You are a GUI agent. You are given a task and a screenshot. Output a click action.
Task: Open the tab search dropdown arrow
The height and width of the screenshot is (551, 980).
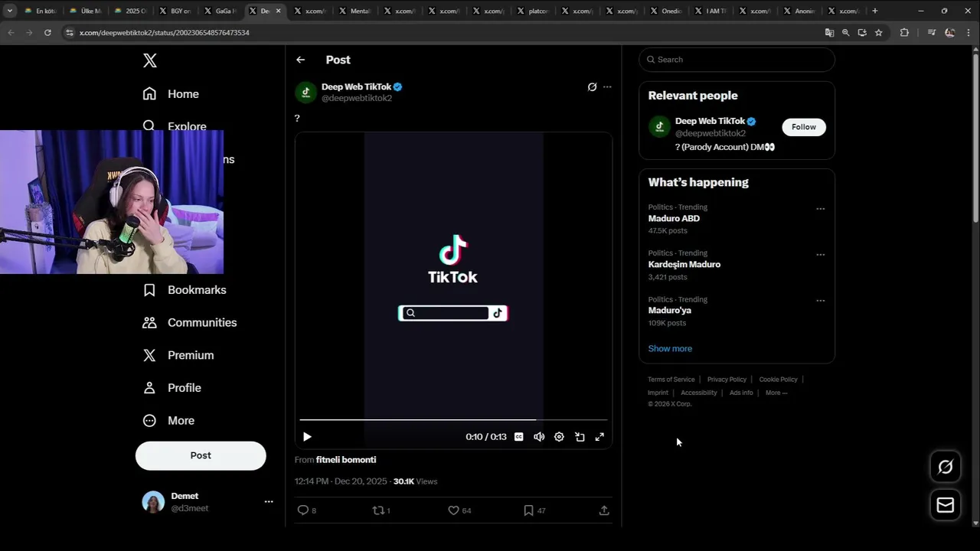tap(10, 11)
